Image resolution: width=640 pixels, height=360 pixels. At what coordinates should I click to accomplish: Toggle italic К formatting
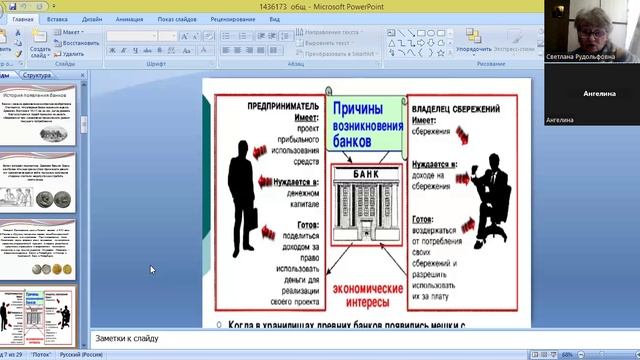click(124, 50)
